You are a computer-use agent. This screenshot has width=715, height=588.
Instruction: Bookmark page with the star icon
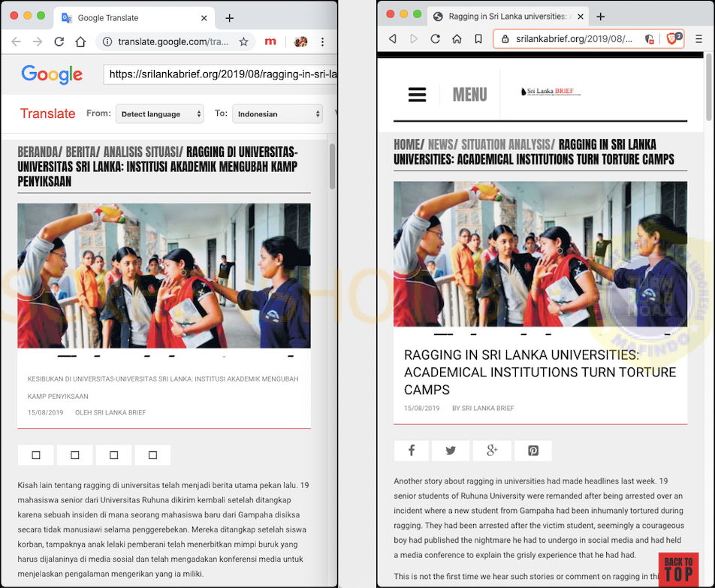(243, 42)
